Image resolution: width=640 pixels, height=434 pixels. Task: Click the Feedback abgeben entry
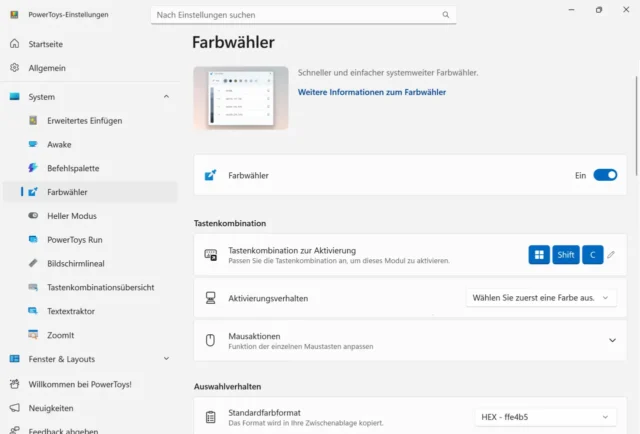(63, 430)
